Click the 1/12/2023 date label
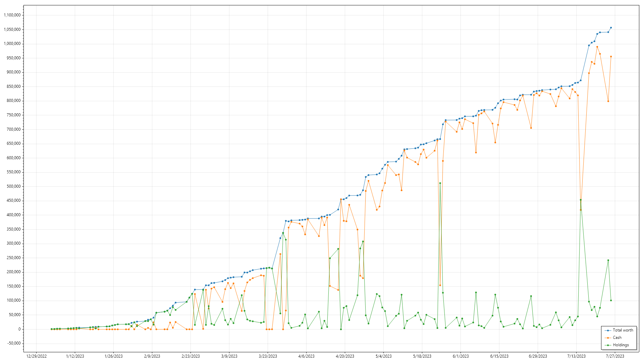Viewport: 644px width, 362px height. [75, 356]
